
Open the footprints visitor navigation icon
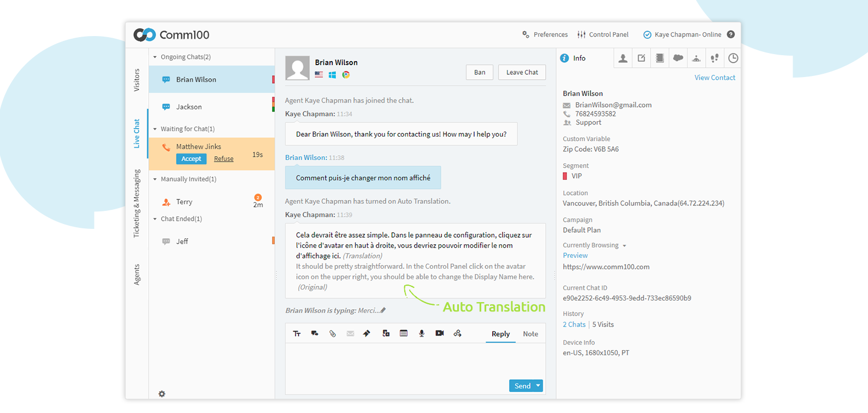tap(715, 58)
